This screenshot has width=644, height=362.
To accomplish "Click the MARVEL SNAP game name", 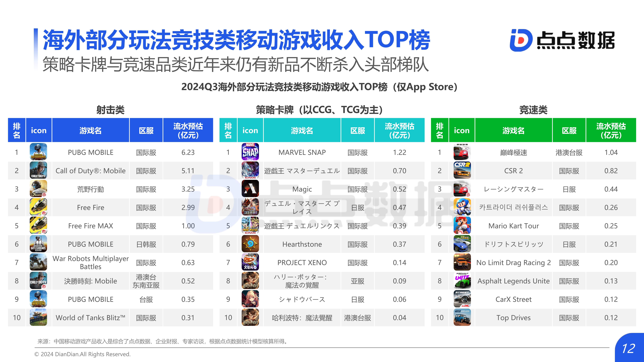I will tap(302, 152).
